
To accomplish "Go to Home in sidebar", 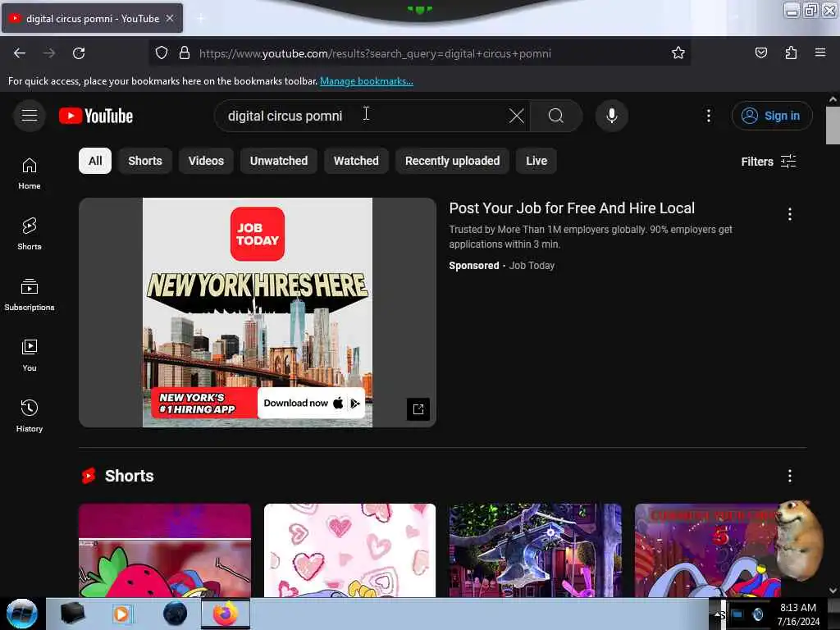I will point(30,174).
